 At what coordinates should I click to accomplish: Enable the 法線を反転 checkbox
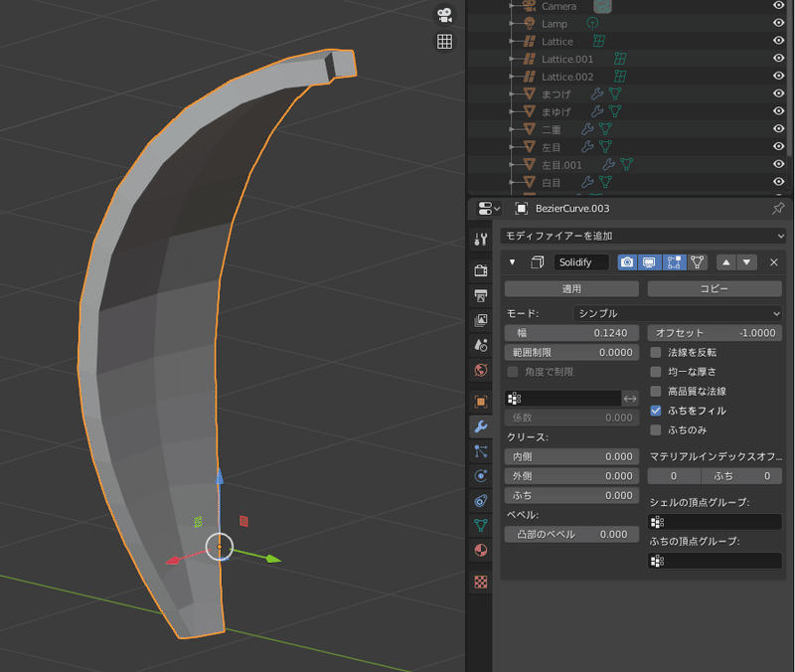tap(656, 352)
